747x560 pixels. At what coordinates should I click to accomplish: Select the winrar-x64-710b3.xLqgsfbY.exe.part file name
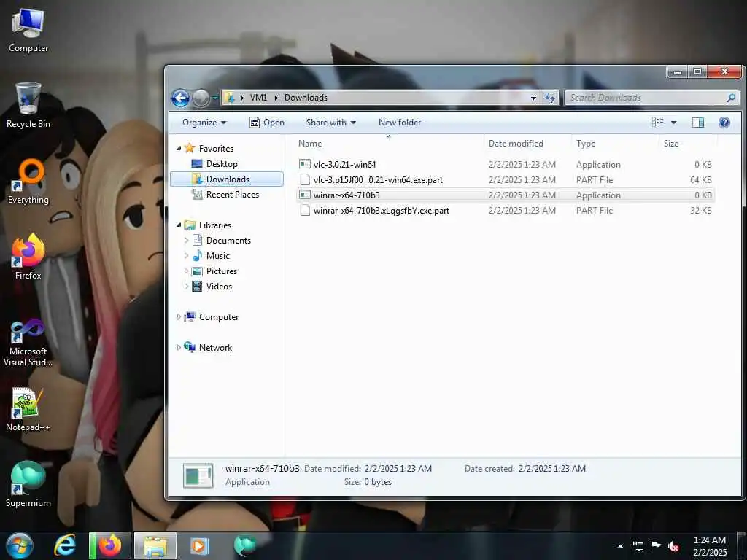381,211
